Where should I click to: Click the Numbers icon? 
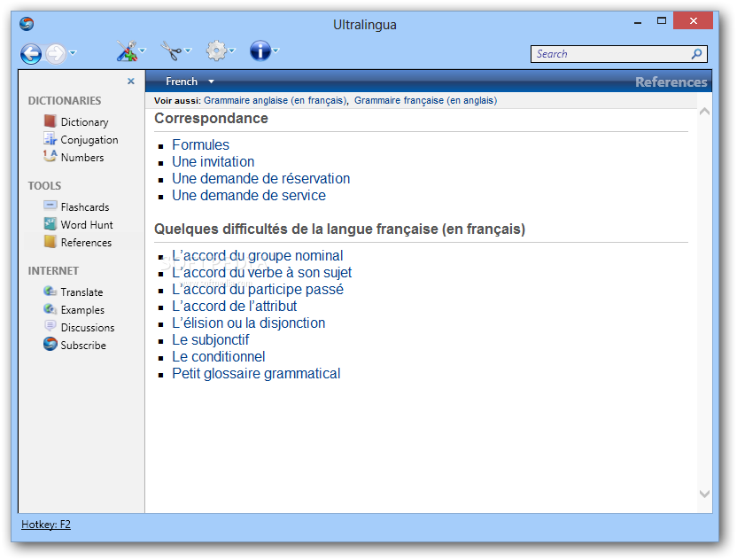50,156
